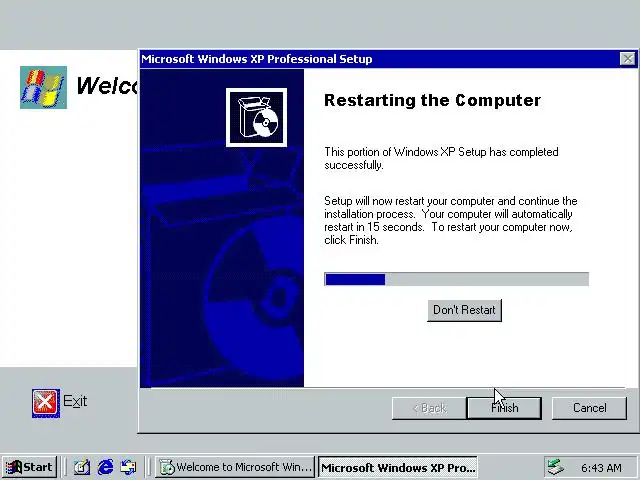Click the text 'This portion of Windows XP Setup has completed'
This screenshot has height=480, width=640.
[x=441, y=152]
